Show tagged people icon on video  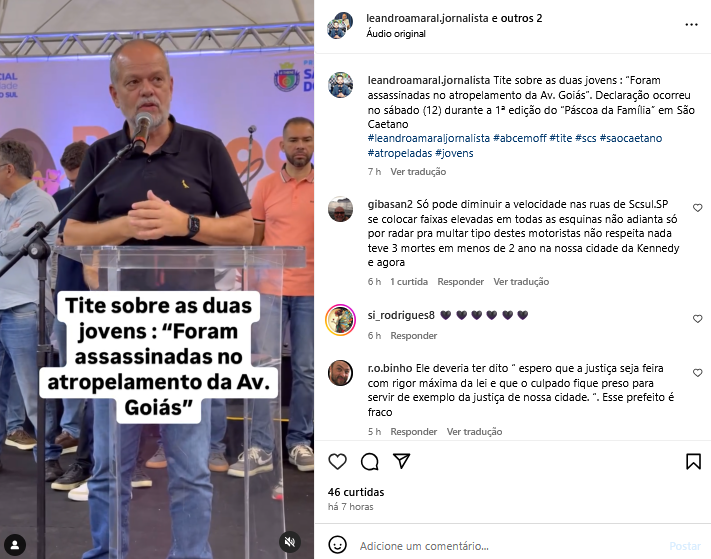click(15, 544)
